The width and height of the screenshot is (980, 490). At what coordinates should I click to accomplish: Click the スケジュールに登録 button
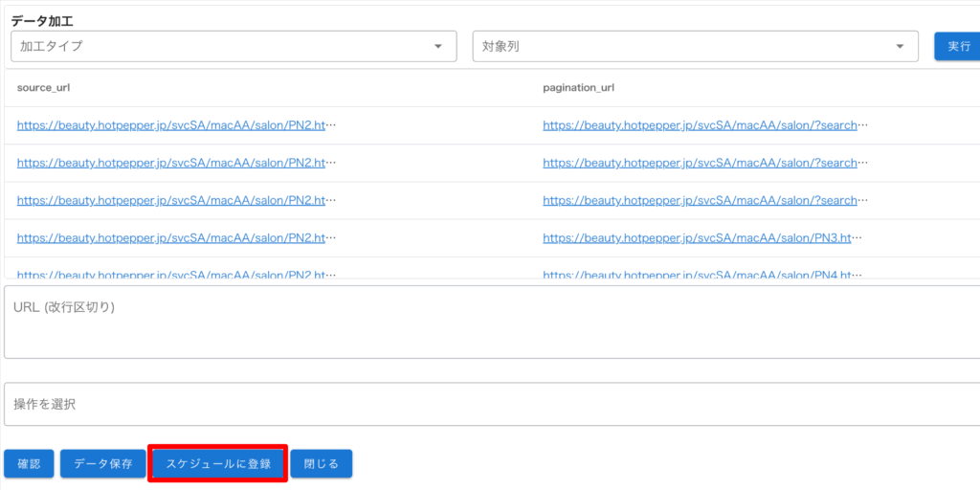pyautogui.click(x=218, y=464)
